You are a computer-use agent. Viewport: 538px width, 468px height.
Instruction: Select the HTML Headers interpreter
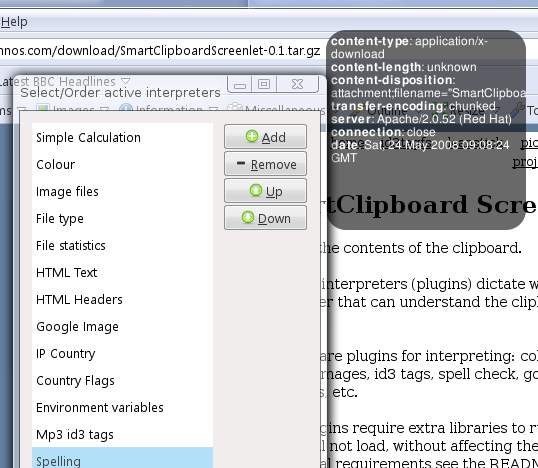click(122, 300)
